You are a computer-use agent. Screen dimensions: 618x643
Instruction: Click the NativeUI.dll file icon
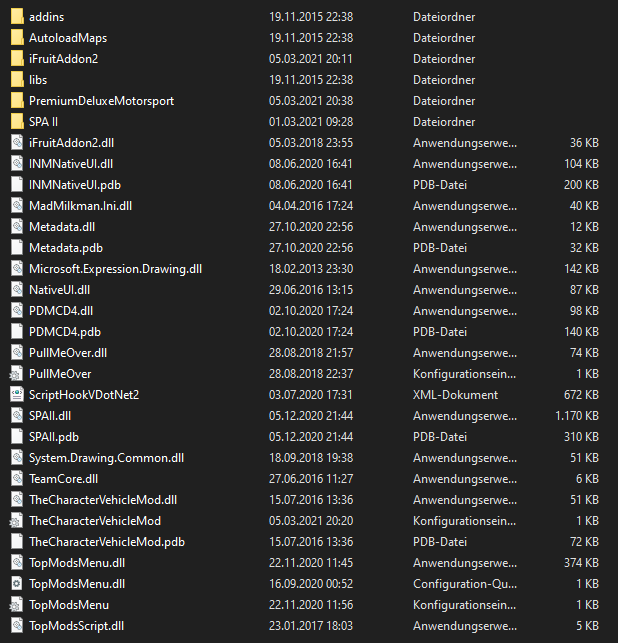17,290
